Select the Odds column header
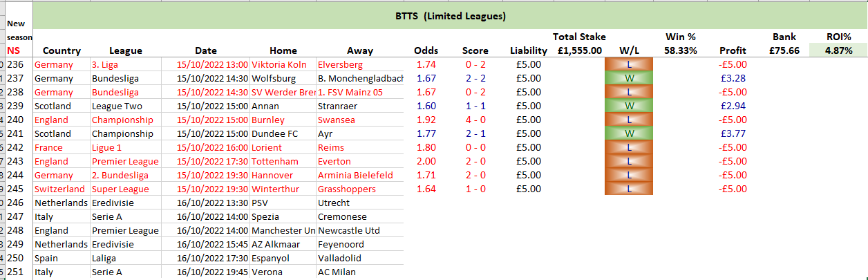Screen dimensions: 868x280 pos(426,50)
